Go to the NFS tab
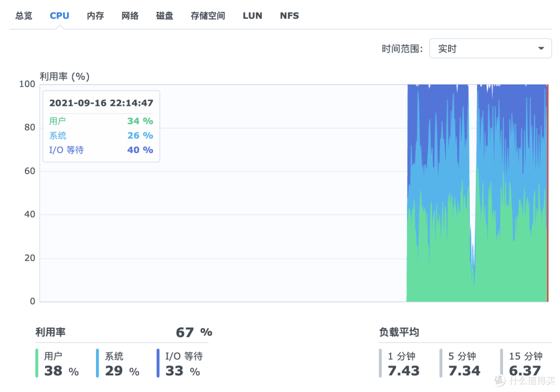 click(289, 16)
